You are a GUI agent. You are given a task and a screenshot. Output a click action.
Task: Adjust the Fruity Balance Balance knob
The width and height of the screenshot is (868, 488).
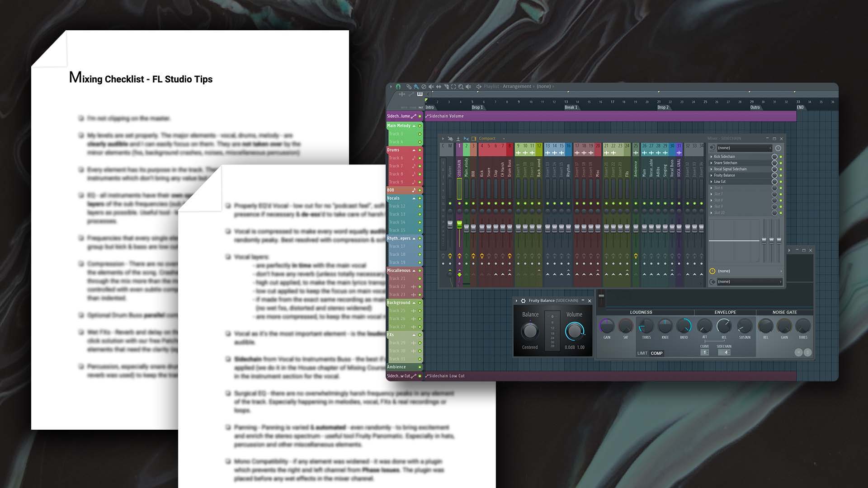click(x=530, y=331)
